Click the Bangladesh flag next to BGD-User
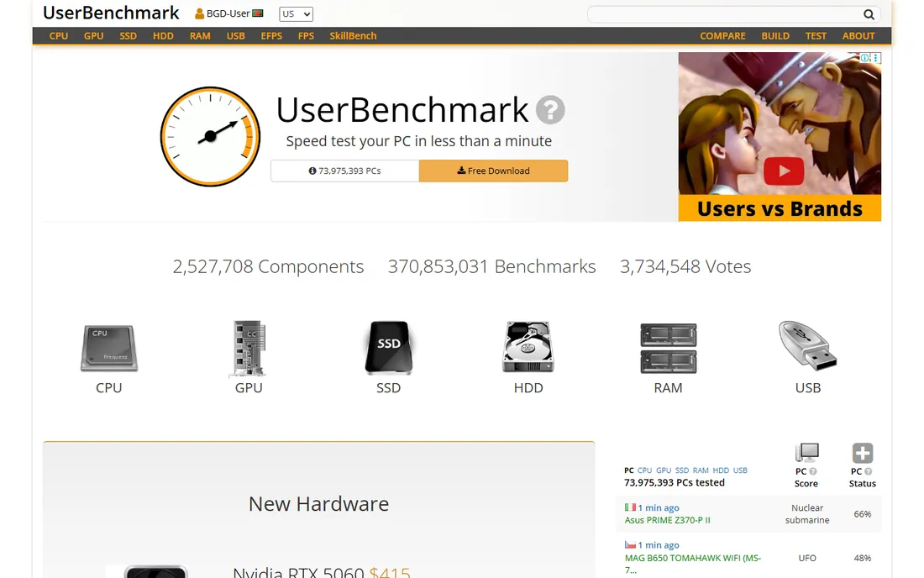924x578 pixels. (258, 13)
